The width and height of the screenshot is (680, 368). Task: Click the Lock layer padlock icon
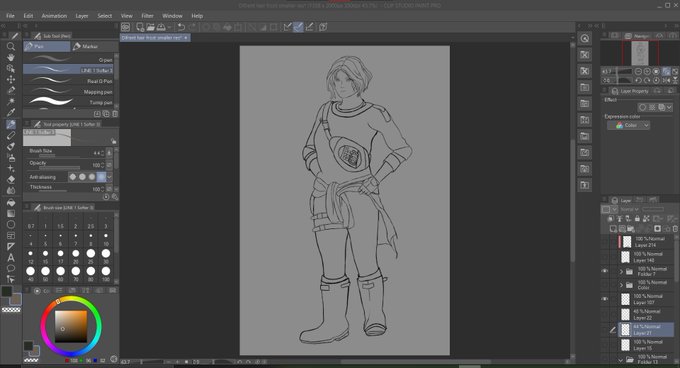click(637, 218)
